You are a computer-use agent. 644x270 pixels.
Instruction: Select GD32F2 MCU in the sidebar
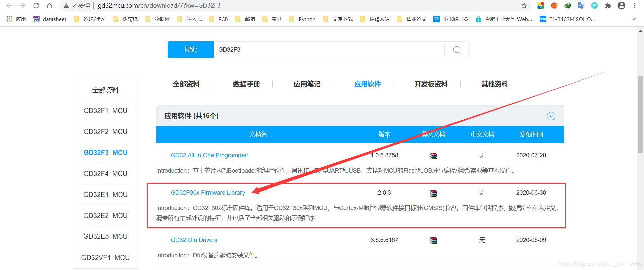(x=105, y=132)
